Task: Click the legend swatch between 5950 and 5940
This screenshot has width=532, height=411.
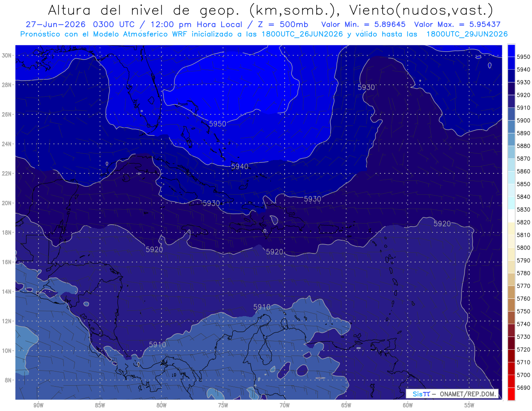Action: 511,63
